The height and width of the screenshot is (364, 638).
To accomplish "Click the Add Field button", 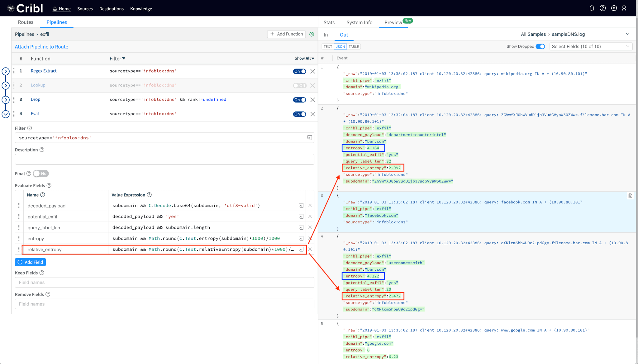I will pyautogui.click(x=31, y=262).
